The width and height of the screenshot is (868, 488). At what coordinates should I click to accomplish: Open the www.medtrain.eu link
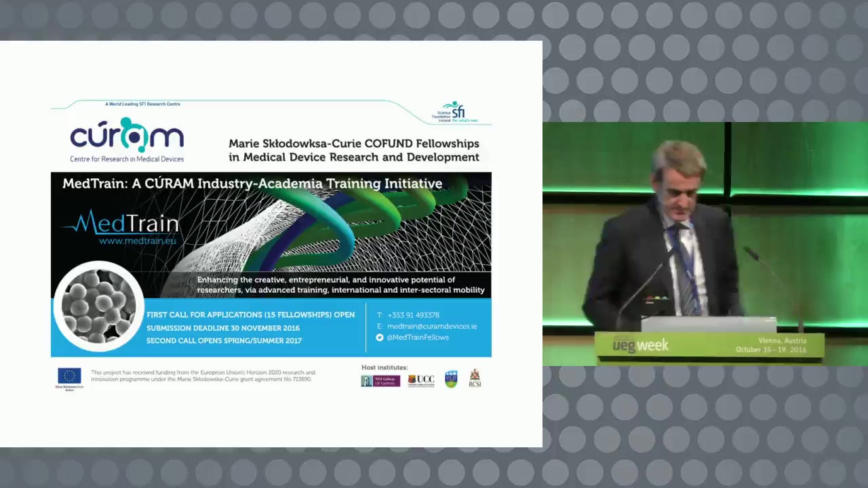[138, 241]
